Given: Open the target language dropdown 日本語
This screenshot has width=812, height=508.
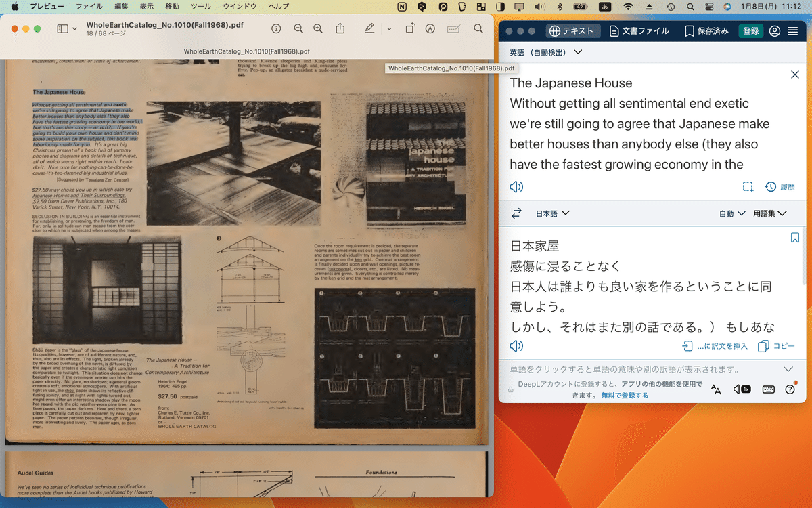Looking at the screenshot, I should (x=553, y=213).
